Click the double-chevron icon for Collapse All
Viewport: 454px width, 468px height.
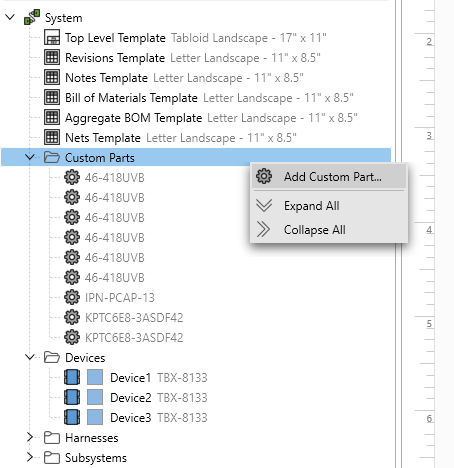263,229
